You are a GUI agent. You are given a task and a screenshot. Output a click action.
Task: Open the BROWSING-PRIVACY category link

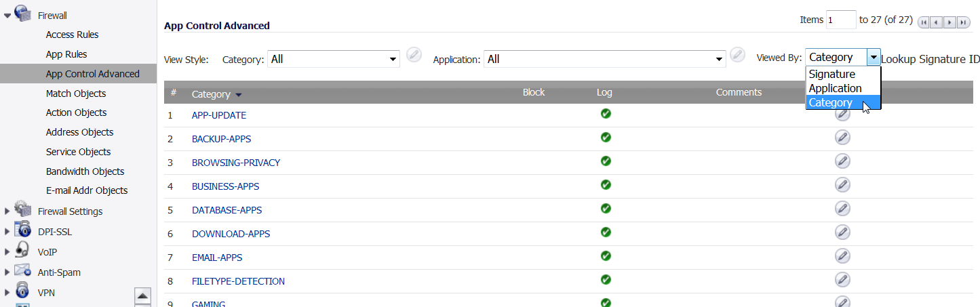[x=236, y=163]
